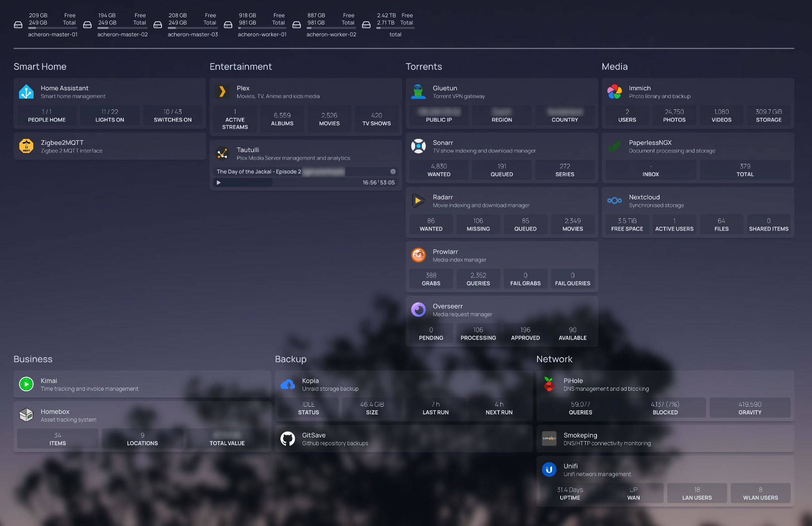
Task: Collapse the Media group heading
Action: (615, 67)
